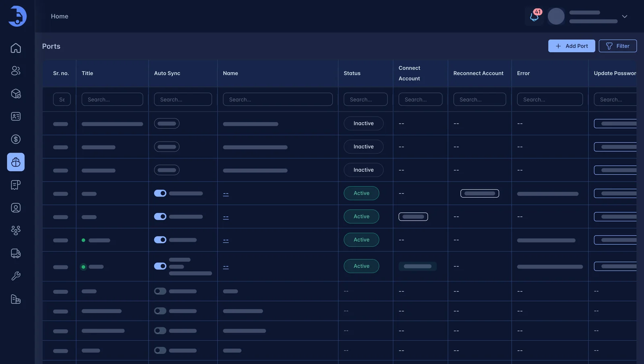
Task: Focus the Reconnect Account column search field
Action: [x=480, y=99]
